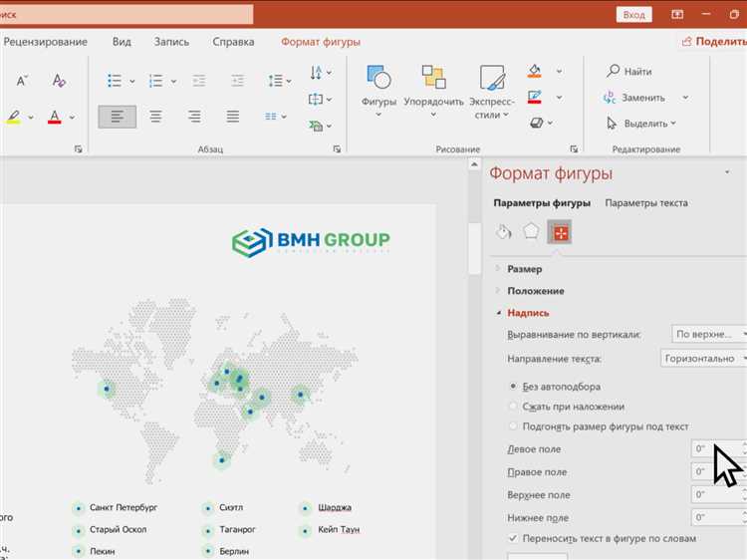747x560 pixels.
Task: Click the decrease list level icon
Action: (199, 81)
